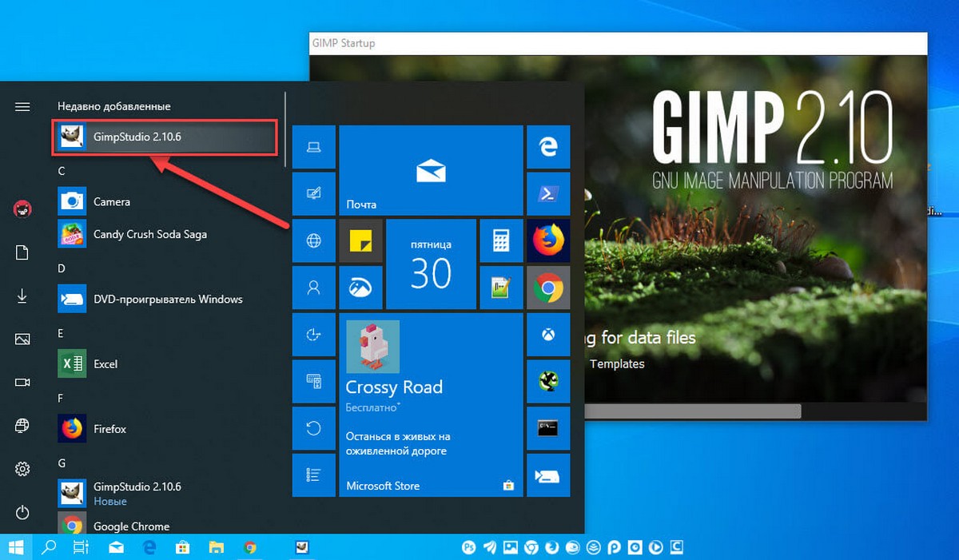959x560 pixels.
Task: Open the Xbox tile
Action: click(x=548, y=335)
